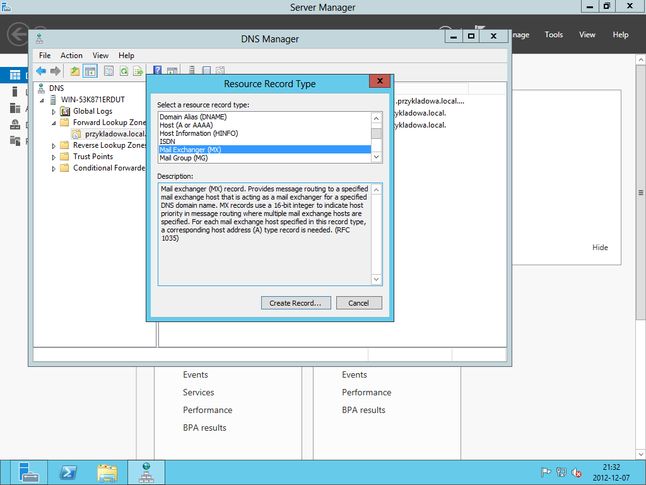Select Mail Exchanger (MX) record type
The width and height of the screenshot is (646, 485).
[264, 150]
